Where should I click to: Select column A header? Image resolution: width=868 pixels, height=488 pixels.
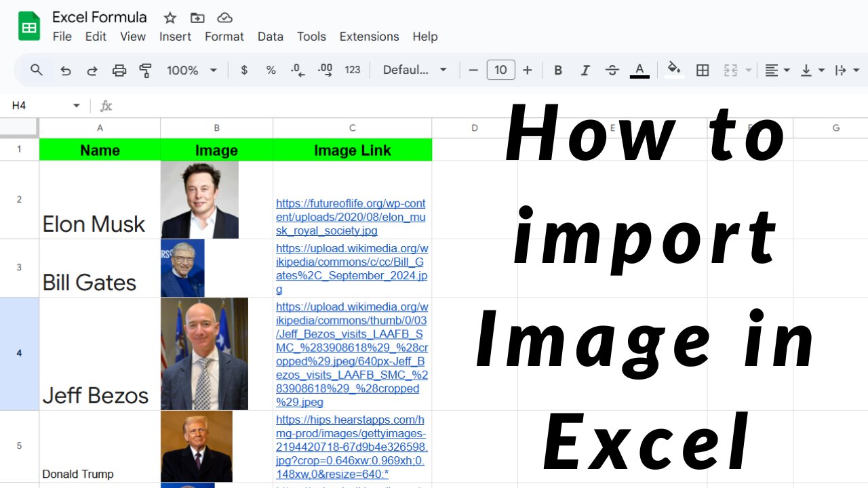(100, 127)
